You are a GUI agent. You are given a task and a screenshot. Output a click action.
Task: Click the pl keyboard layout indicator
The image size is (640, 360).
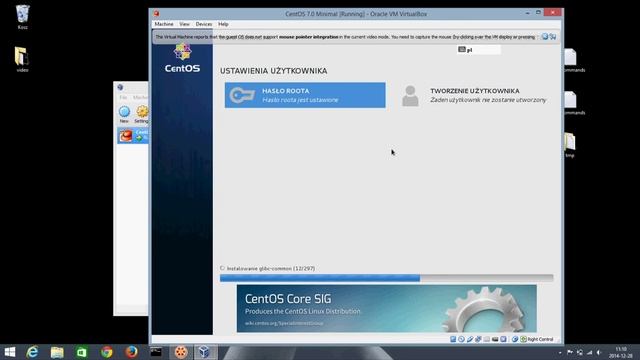coord(478,49)
